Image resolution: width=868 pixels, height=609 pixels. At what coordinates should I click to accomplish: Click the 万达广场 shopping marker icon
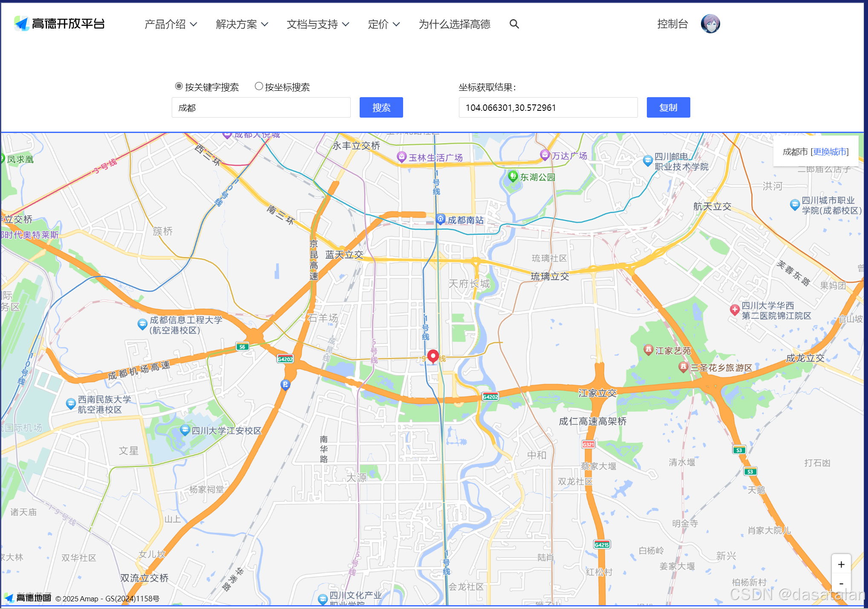coord(545,155)
